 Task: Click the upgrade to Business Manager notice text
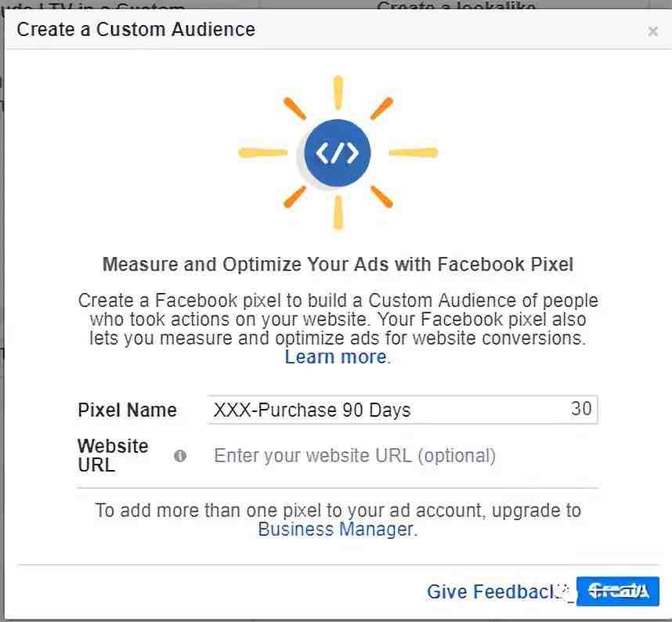[338, 520]
